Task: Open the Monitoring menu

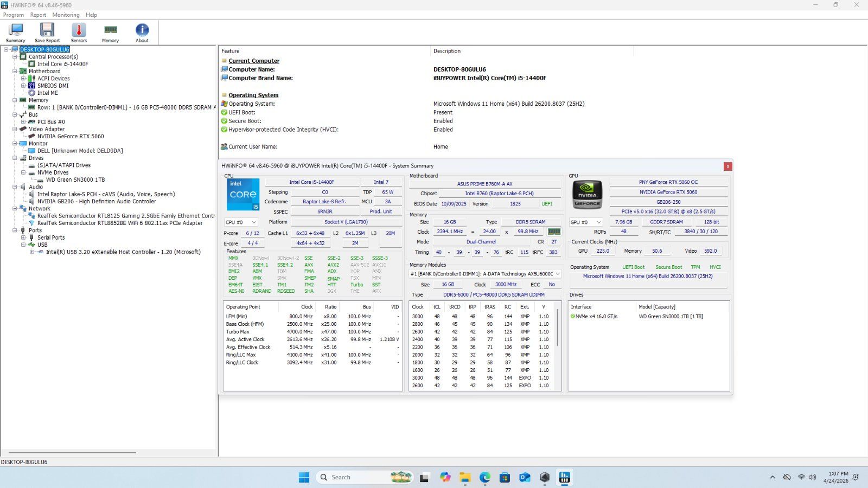Action: (66, 15)
